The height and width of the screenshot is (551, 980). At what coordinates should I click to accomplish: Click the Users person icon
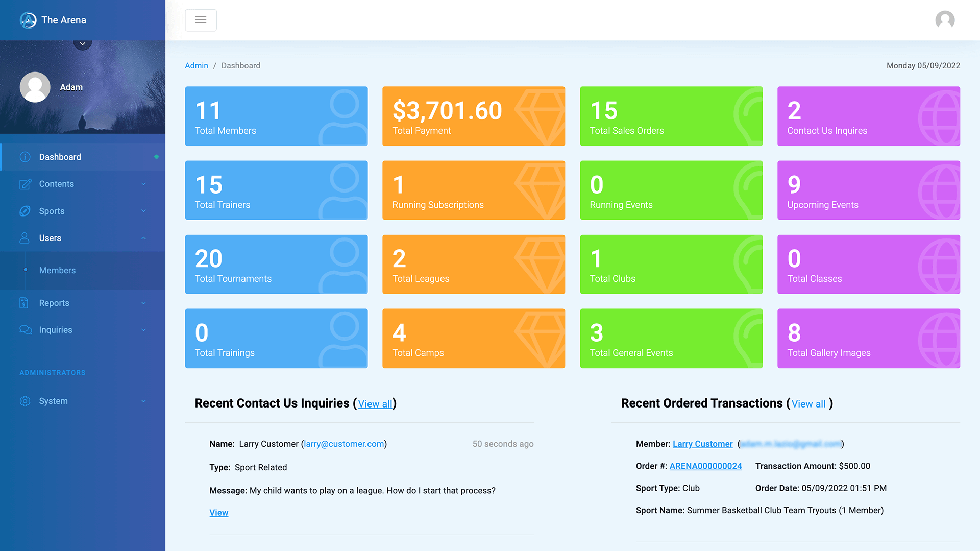coord(24,238)
